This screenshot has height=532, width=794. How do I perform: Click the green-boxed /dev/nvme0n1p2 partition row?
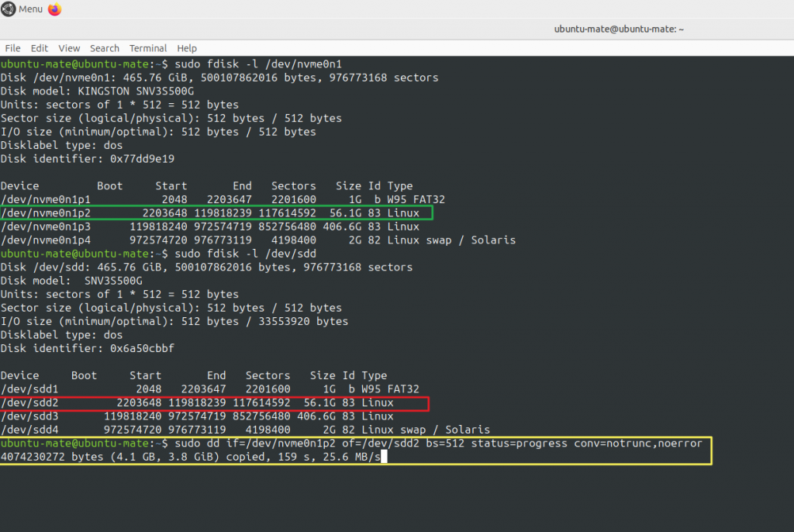(217, 213)
